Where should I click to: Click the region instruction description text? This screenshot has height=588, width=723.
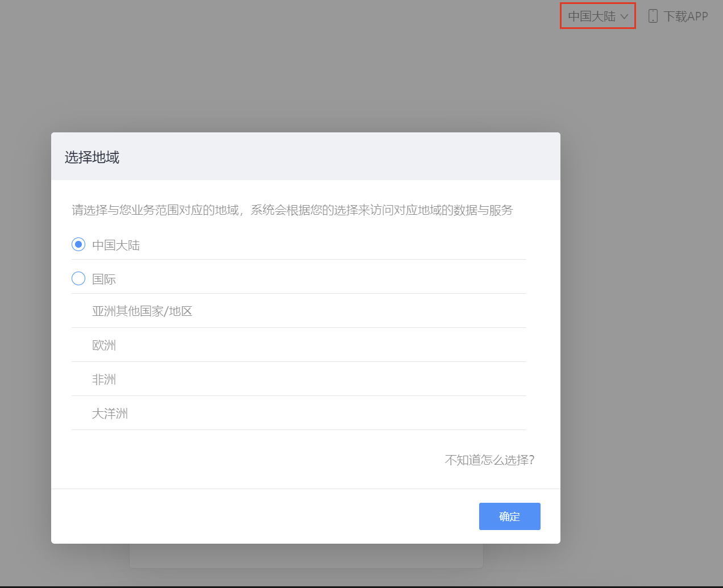292,210
